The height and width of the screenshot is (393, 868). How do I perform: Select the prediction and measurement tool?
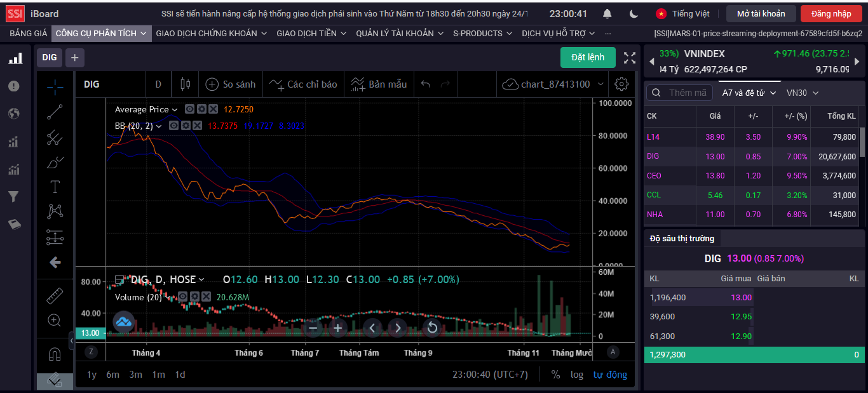[x=55, y=237]
